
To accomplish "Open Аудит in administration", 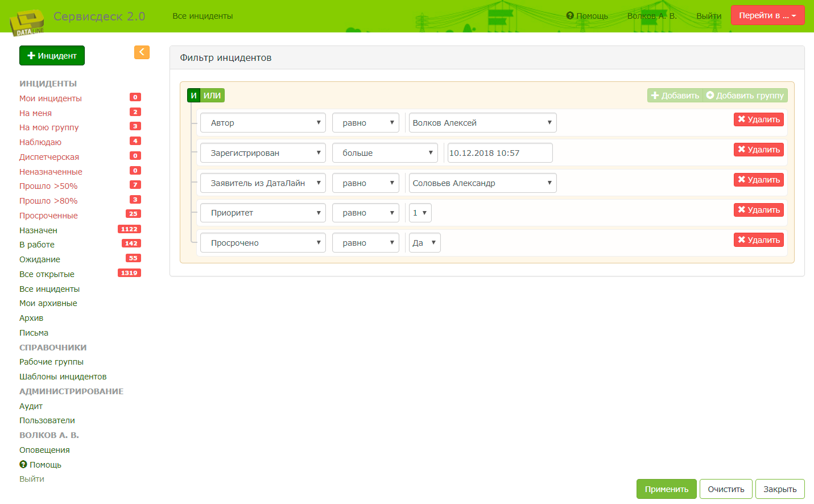I will click(31, 406).
